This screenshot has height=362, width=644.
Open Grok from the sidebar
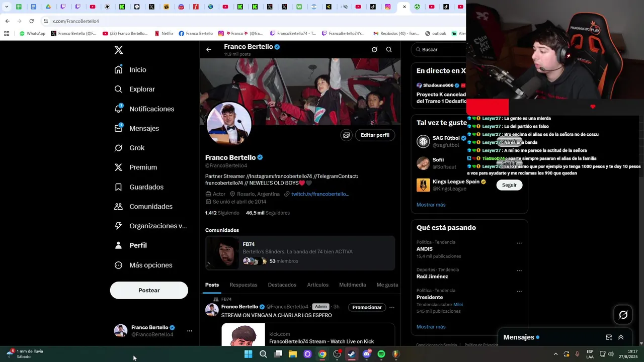point(129,148)
